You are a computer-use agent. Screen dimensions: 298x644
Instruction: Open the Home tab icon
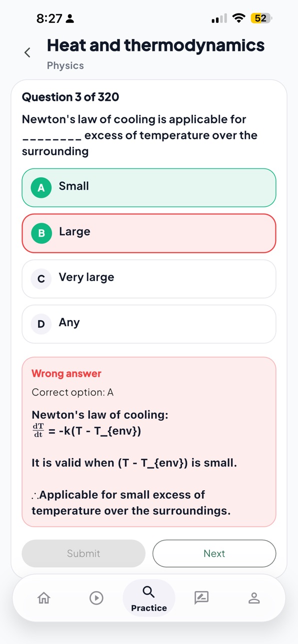(44, 598)
